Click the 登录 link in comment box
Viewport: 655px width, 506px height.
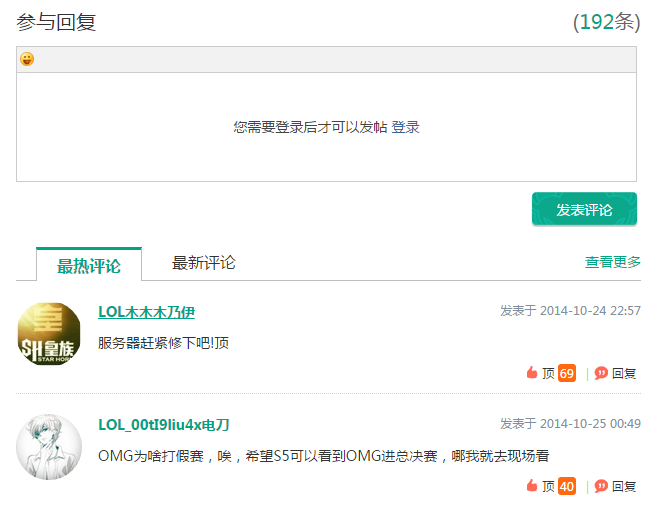pyautogui.click(x=405, y=127)
